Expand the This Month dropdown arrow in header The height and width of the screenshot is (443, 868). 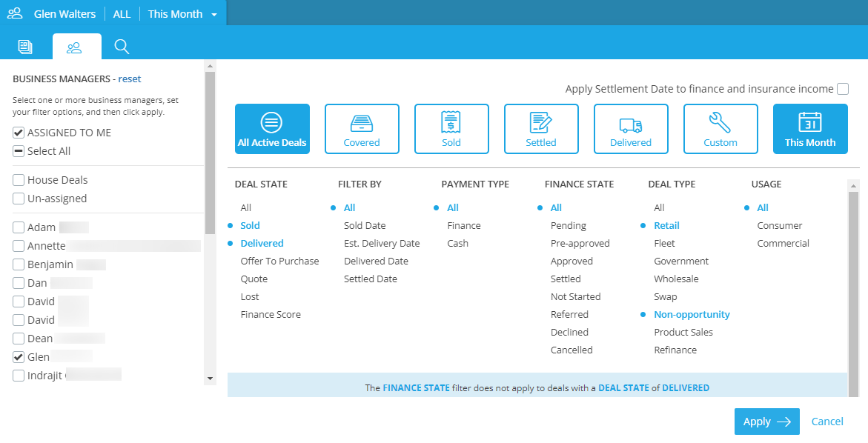pos(214,15)
